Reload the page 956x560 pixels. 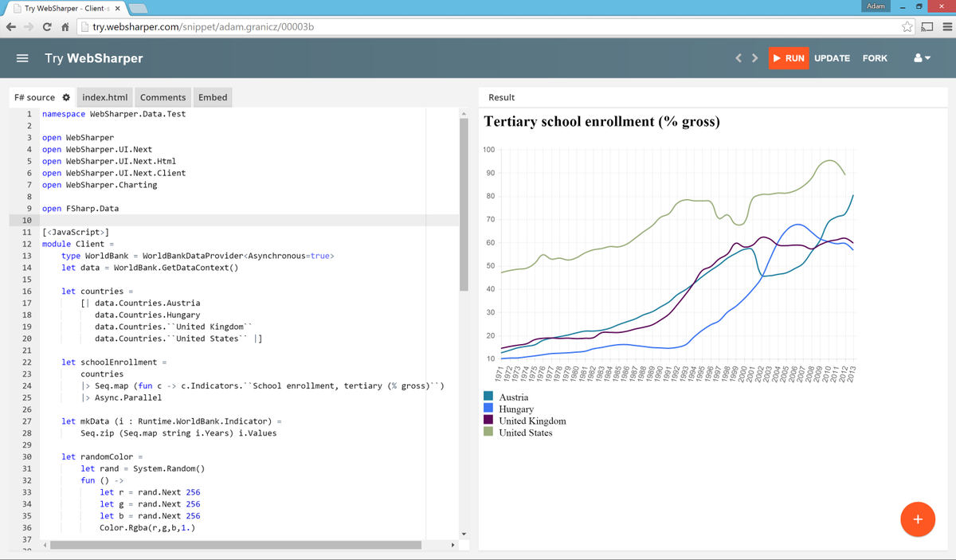point(48,27)
